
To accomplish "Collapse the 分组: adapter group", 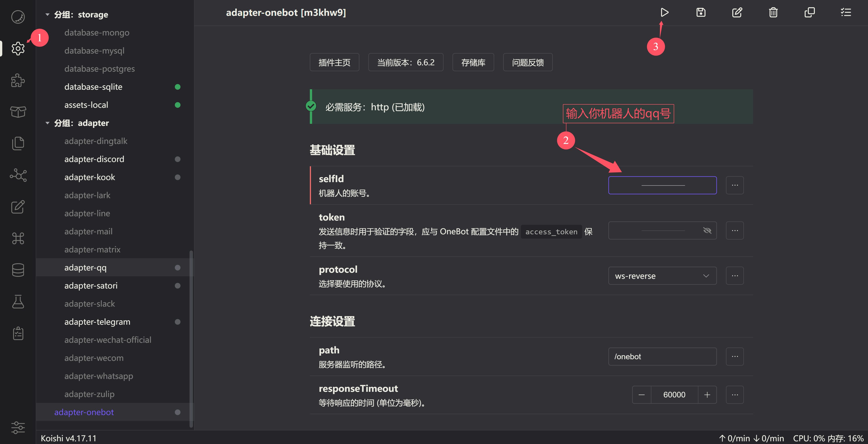I will (47, 123).
